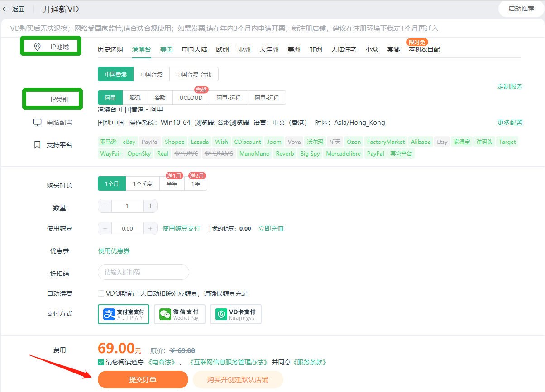Switch to the 港澳台 tab

tap(141, 49)
